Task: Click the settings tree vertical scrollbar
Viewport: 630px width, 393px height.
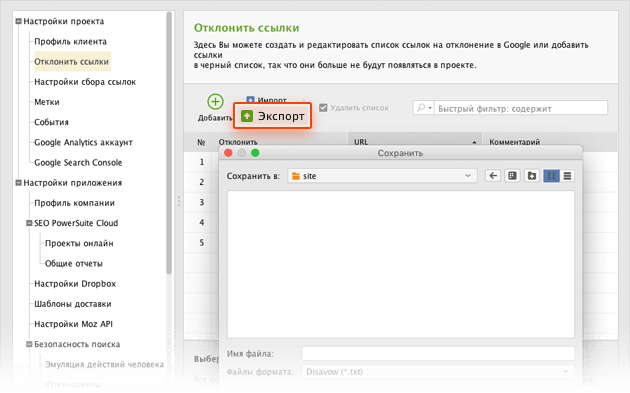Action: pos(169,143)
